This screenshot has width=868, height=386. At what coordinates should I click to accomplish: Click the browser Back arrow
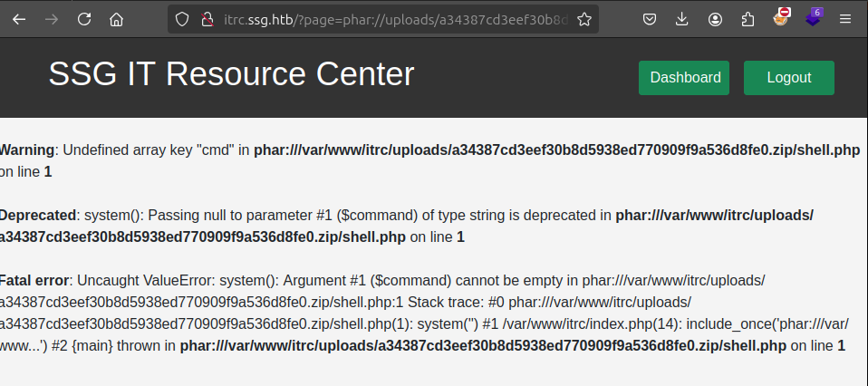pyautogui.click(x=19, y=19)
